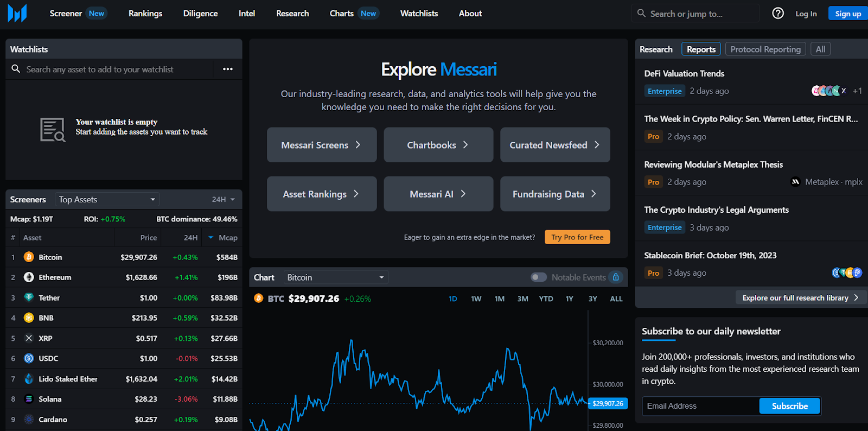
Task: Click the search magnifier in top bar
Action: [x=641, y=13]
